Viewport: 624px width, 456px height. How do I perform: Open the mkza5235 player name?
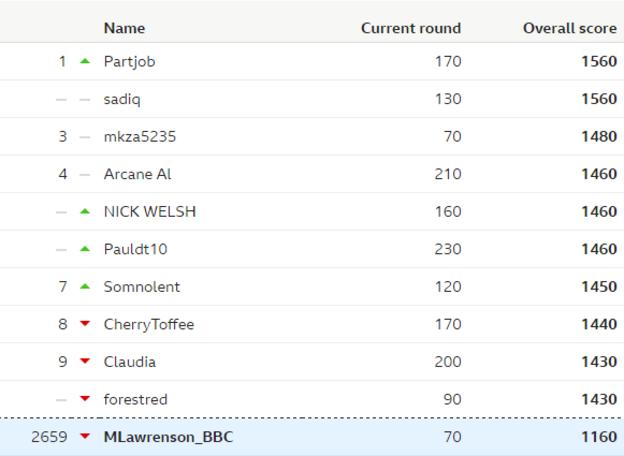(140, 136)
